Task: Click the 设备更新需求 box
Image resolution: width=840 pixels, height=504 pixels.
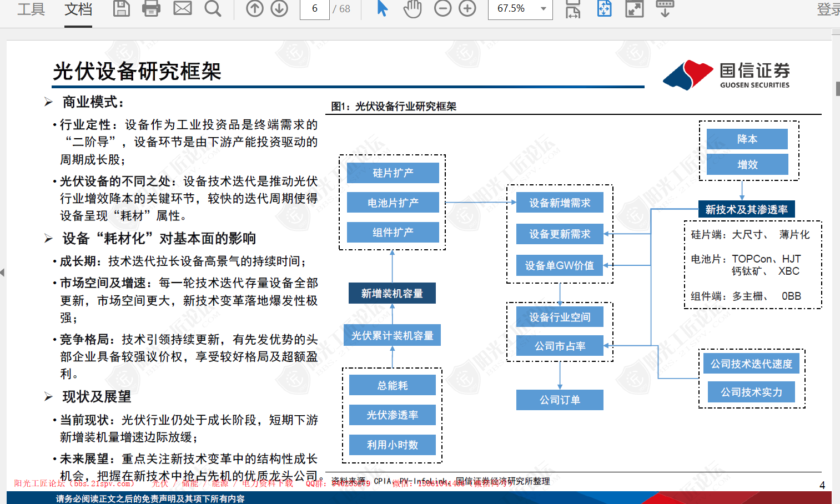Action: 560,234
